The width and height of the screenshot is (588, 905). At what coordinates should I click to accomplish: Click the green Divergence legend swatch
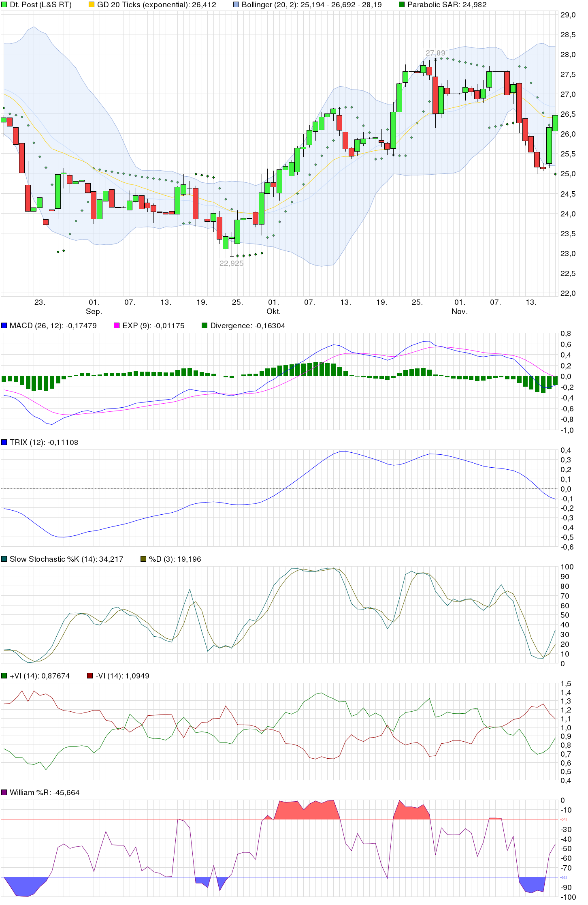(x=205, y=326)
